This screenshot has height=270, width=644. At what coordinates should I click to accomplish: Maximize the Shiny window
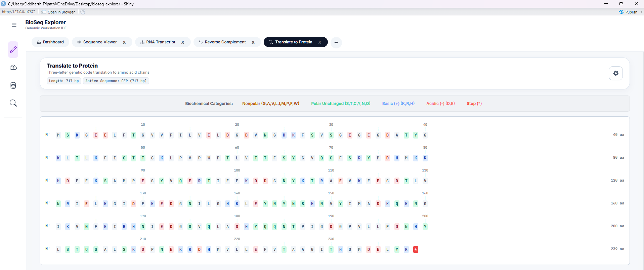tap(621, 3)
